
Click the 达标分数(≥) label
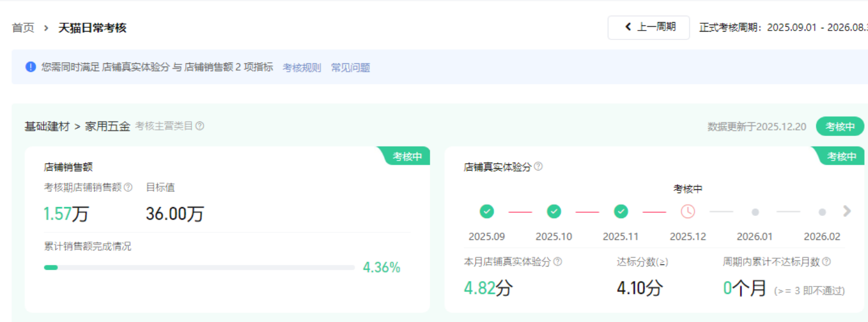[x=642, y=261]
